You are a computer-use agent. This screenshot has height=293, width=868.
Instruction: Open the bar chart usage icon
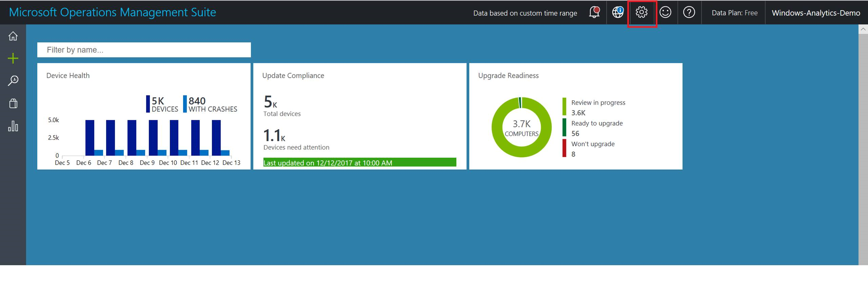pos(13,126)
